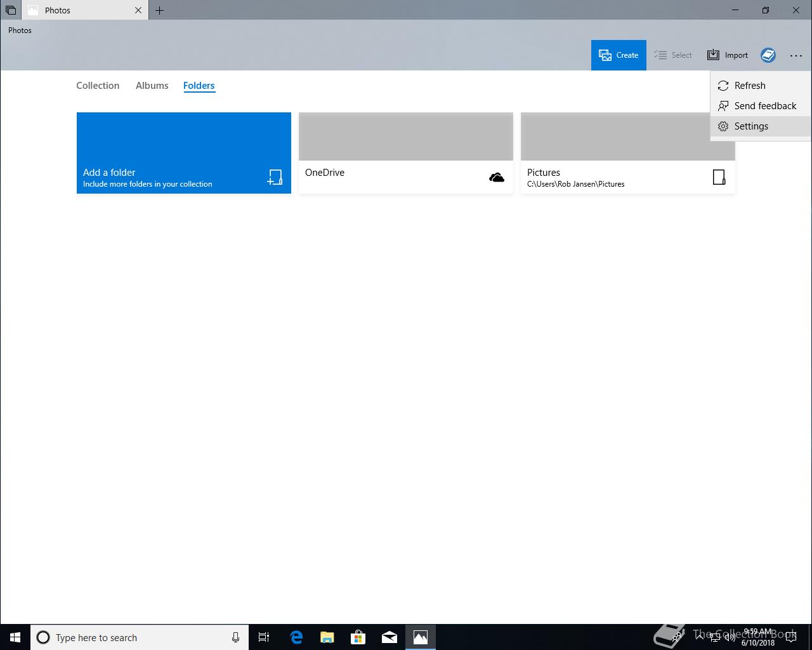Open the Pictures folder tile
The width and height of the screenshot is (812, 650).
(x=628, y=153)
